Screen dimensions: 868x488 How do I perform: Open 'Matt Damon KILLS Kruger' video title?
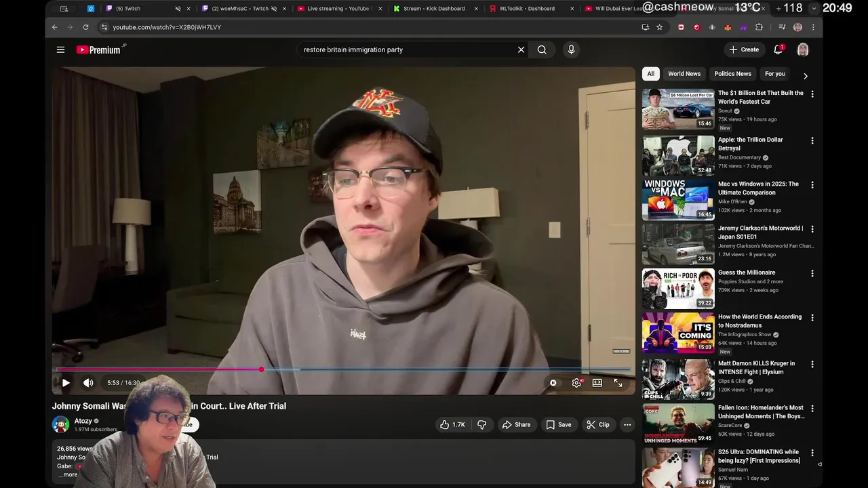755,367
